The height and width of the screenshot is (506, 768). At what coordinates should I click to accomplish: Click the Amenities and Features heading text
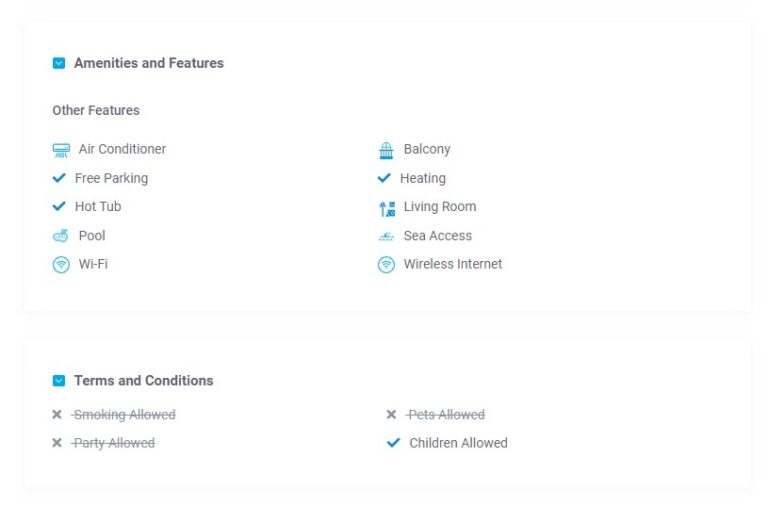pyautogui.click(x=149, y=63)
